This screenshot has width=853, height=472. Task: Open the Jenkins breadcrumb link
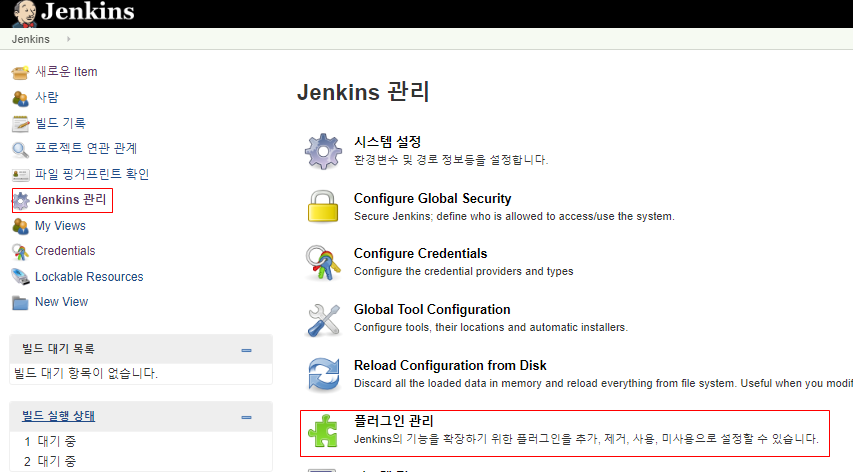tap(30, 39)
